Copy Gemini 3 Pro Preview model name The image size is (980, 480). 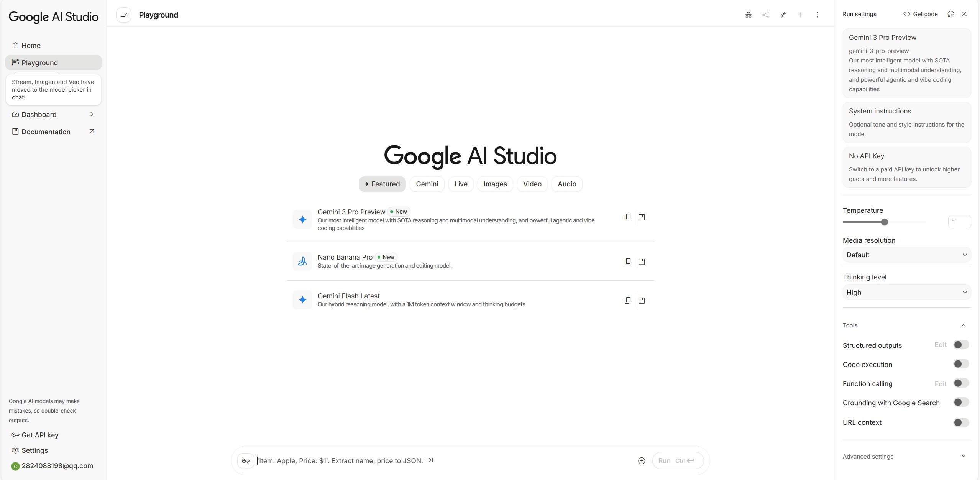627,217
